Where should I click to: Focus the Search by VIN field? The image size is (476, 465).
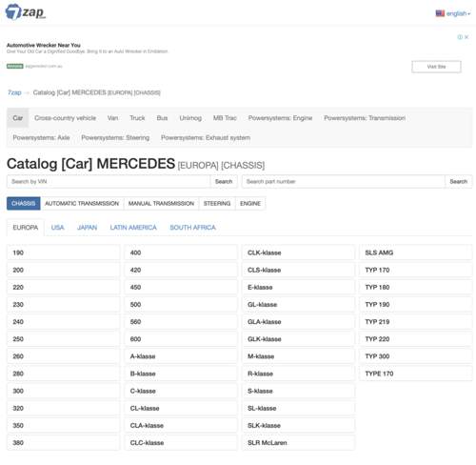coord(109,181)
